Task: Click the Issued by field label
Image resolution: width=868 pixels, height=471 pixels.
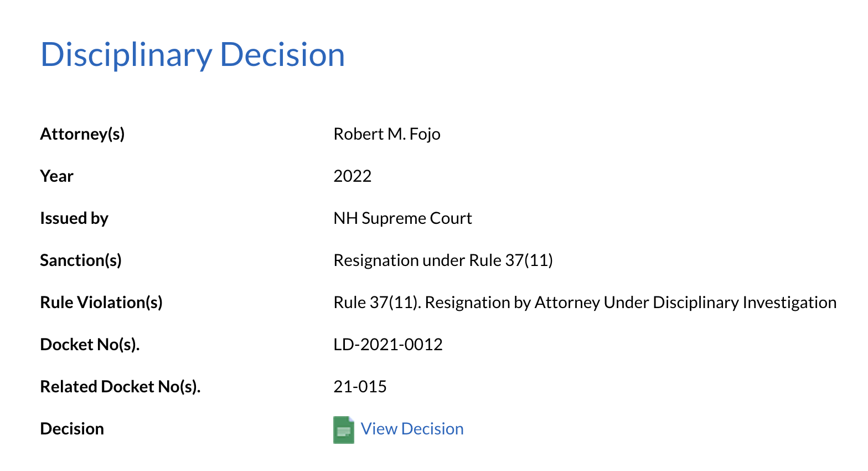Action: [x=74, y=218]
